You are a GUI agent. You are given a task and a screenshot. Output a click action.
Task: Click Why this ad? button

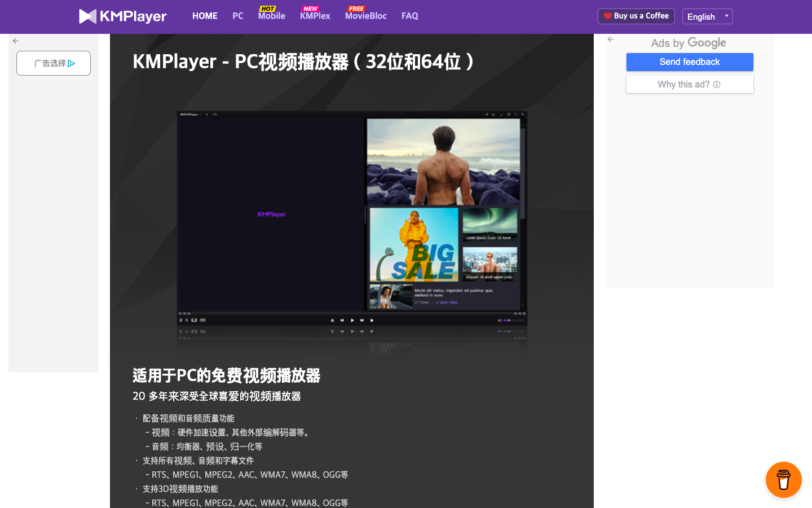(690, 84)
